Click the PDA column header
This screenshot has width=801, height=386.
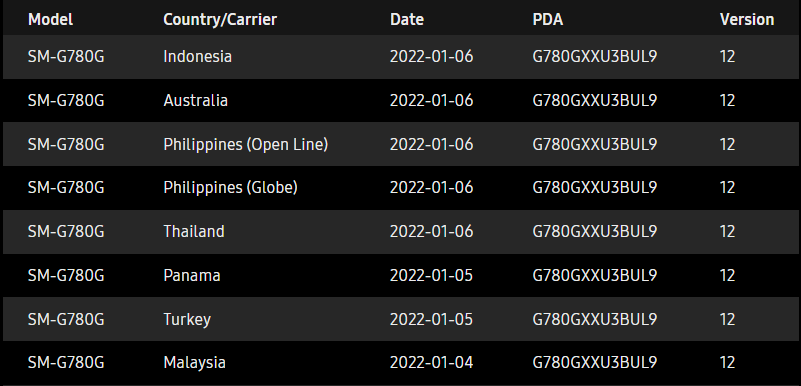pos(548,19)
